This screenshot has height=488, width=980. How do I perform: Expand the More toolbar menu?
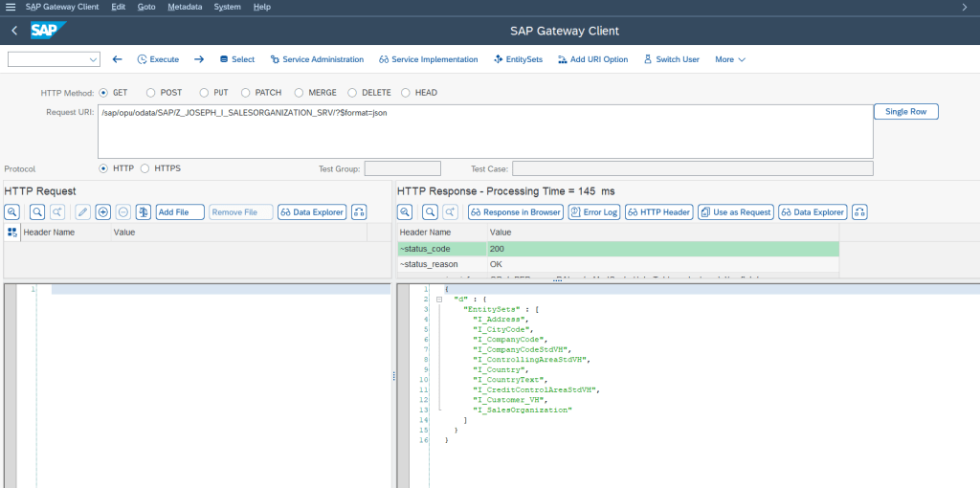coord(729,59)
